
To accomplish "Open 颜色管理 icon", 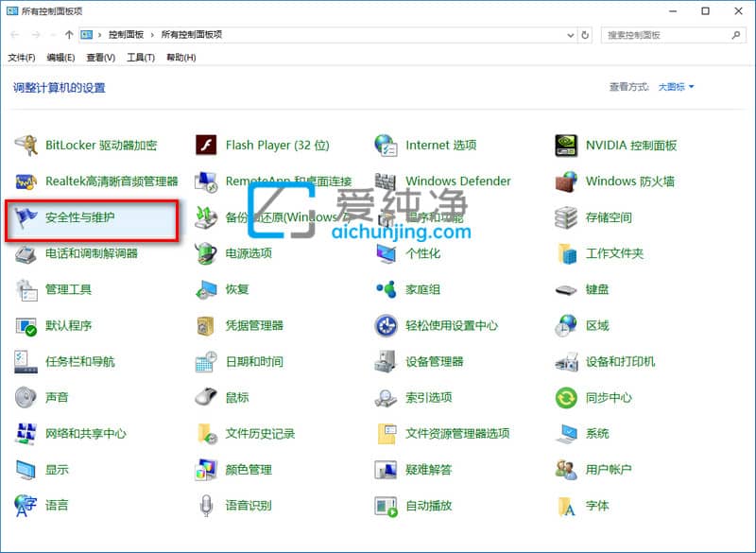I will (x=206, y=470).
